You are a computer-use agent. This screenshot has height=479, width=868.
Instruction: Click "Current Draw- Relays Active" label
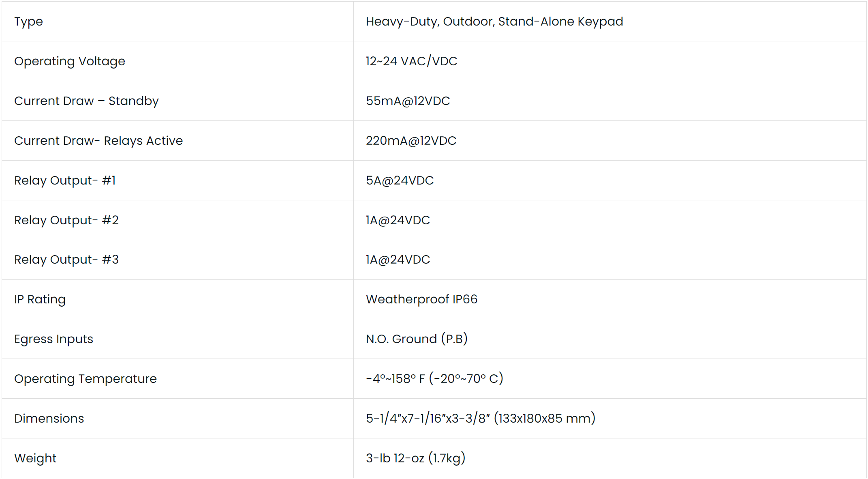tap(98, 141)
